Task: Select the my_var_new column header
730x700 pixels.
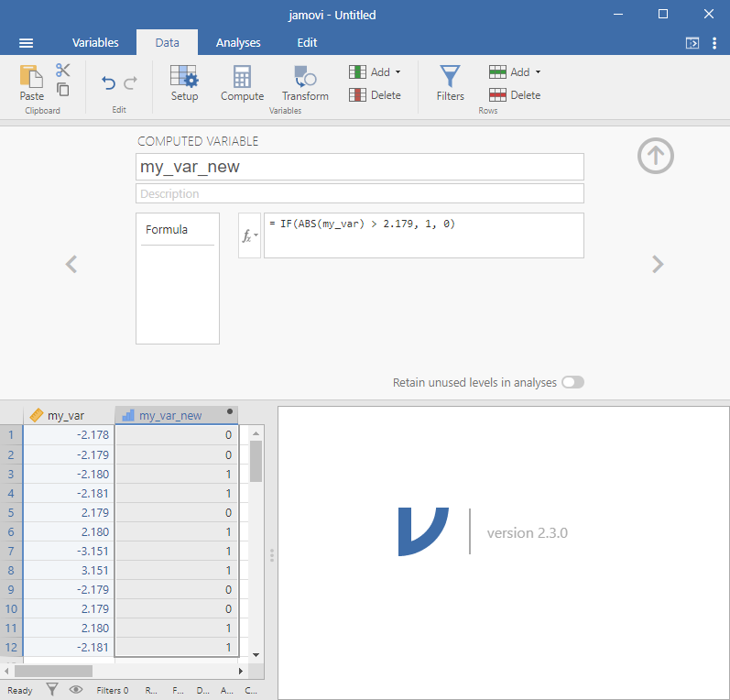Action: tap(177, 415)
